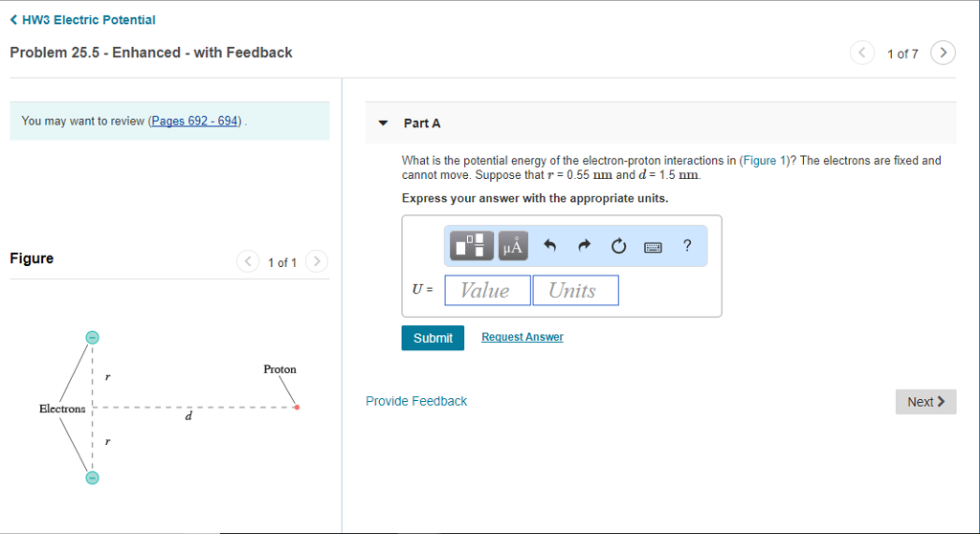Open the keyboard shortcuts icon
The height and width of the screenshot is (534, 980).
click(653, 247)
